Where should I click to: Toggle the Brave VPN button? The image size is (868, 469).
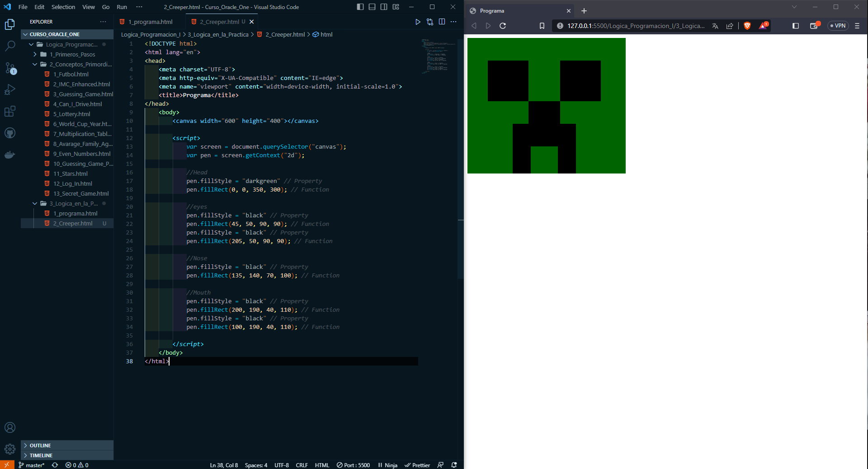[838, 26]
